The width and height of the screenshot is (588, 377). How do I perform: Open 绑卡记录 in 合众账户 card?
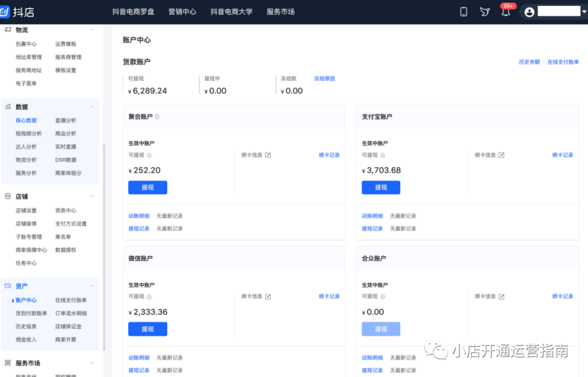coord(562,296)
